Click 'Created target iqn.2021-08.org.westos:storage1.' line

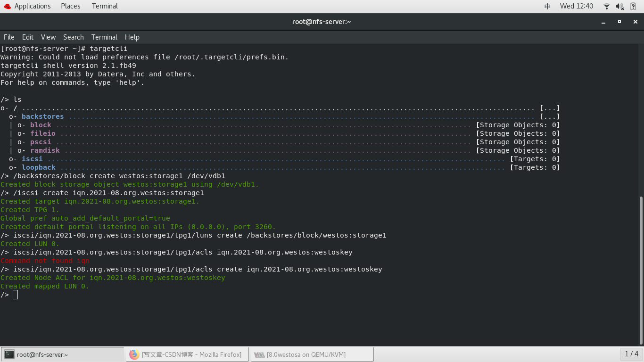click(x=100, y=201)
